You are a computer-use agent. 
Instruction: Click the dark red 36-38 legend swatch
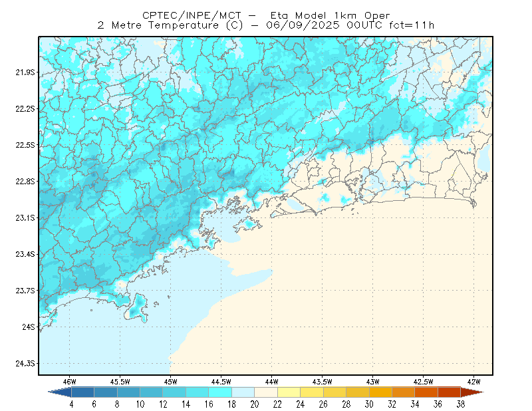[449, 392]
